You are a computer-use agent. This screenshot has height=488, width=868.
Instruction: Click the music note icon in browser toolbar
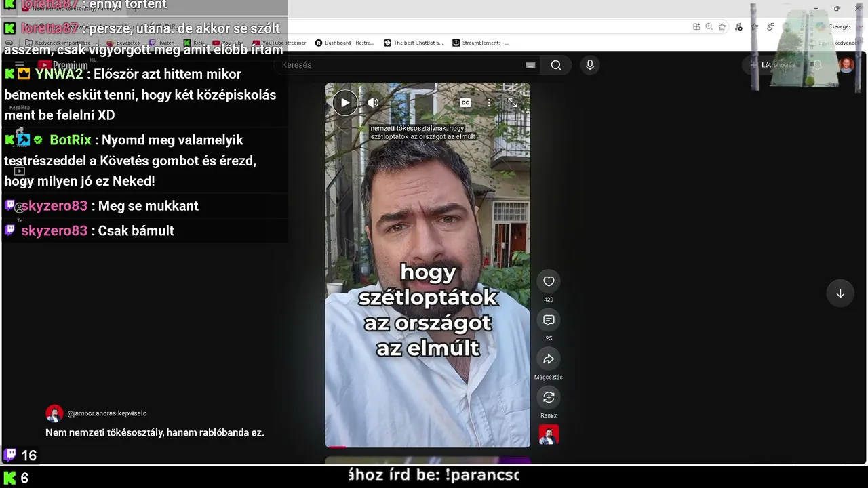click(738, 26)
